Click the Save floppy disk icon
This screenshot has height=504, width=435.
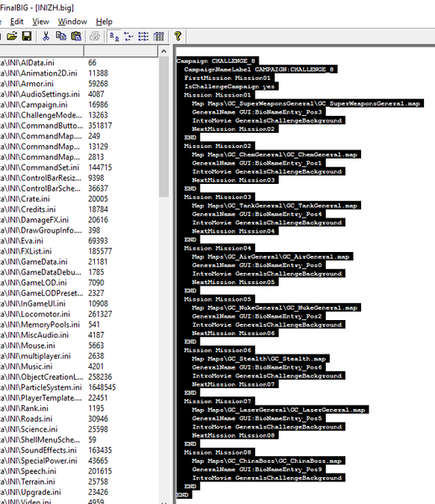point(27,36)
